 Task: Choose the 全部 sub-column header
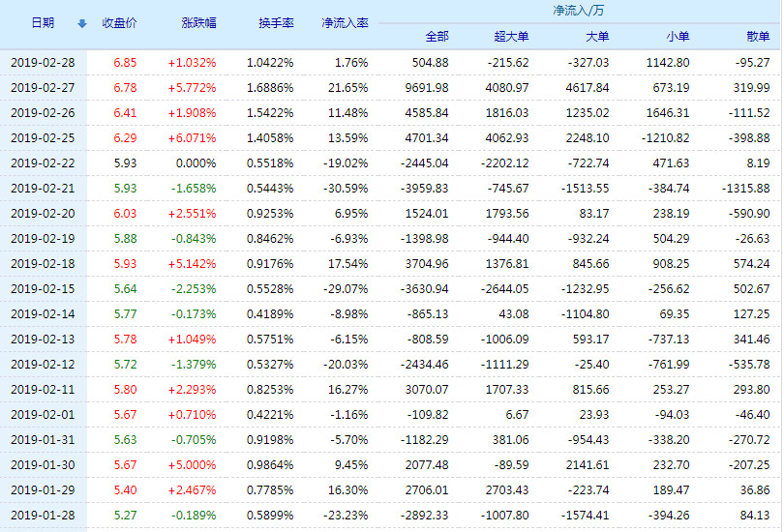tap(437, 37)
